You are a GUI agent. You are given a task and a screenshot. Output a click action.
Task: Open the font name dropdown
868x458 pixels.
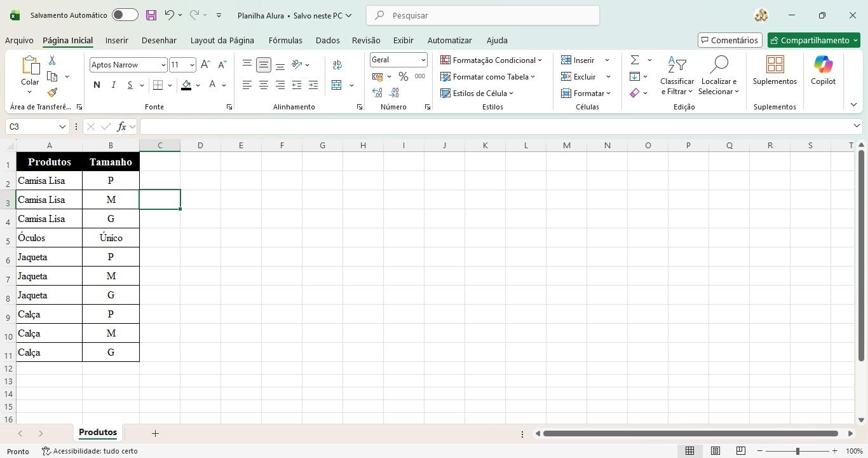(x=163, y=65)
